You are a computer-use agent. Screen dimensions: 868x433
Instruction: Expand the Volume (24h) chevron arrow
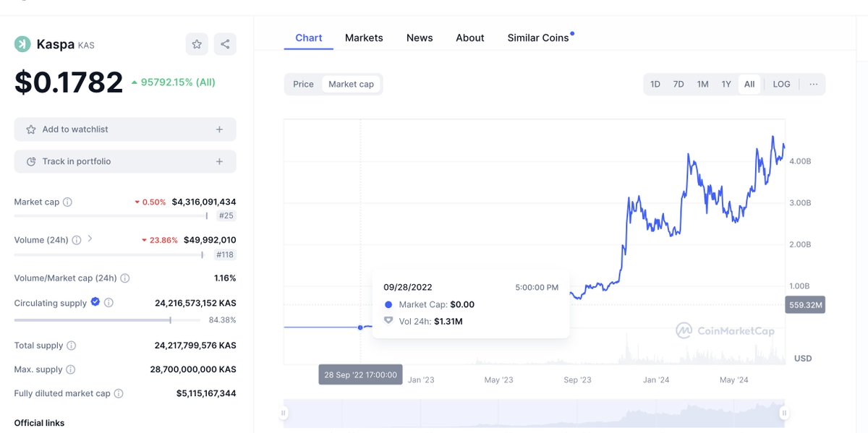point(90,239)
